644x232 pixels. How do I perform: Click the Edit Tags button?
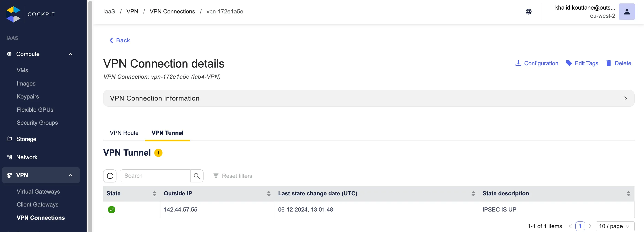pos(582,63)
